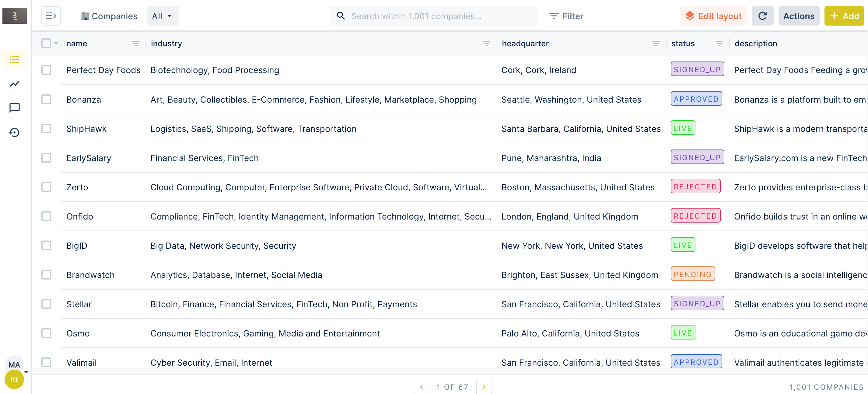Image resolution: width=868 pixels, height=394 pixels.
Task: Sort by the headquarter column header
Action: (525, 44)
